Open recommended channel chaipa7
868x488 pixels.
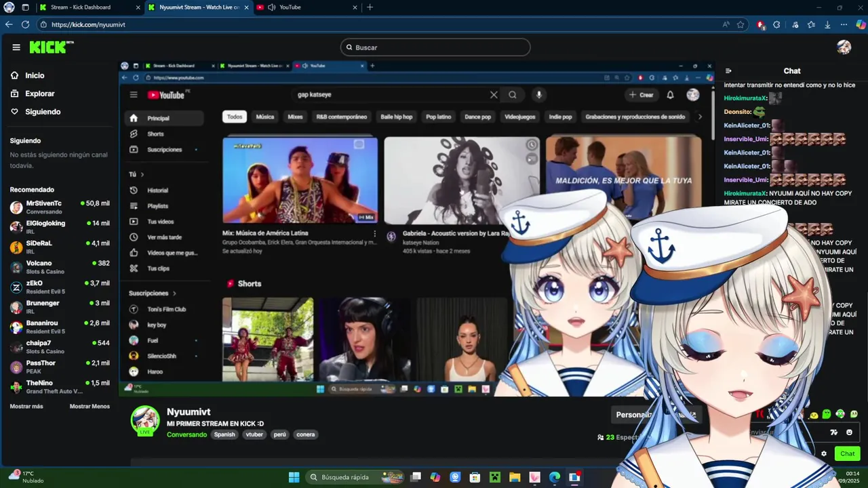pos(60,346)
